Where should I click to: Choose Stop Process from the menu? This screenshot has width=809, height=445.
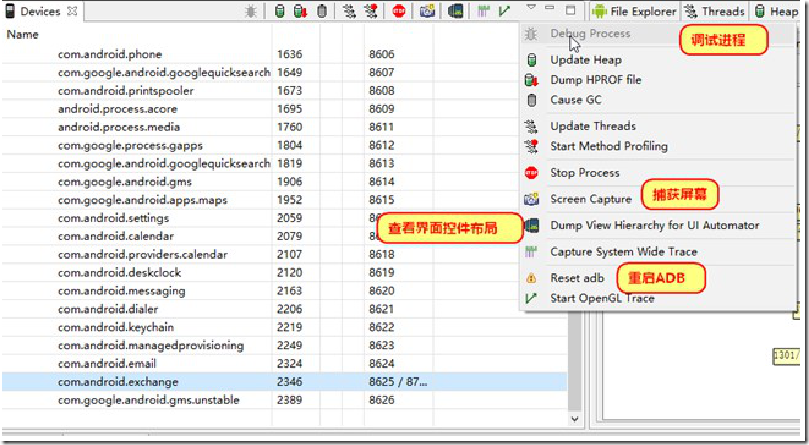585,172
